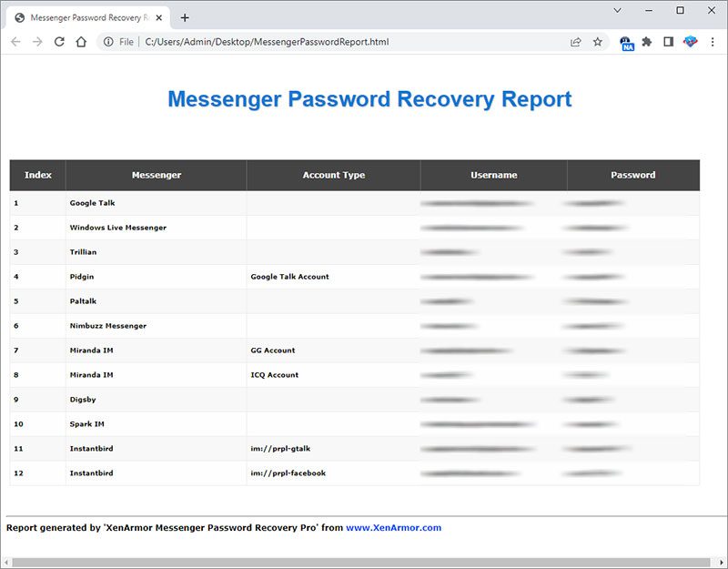This screenshot has height=569, width=728.
Task: Open the NA extension icon
Action: (x=627, y=43)
